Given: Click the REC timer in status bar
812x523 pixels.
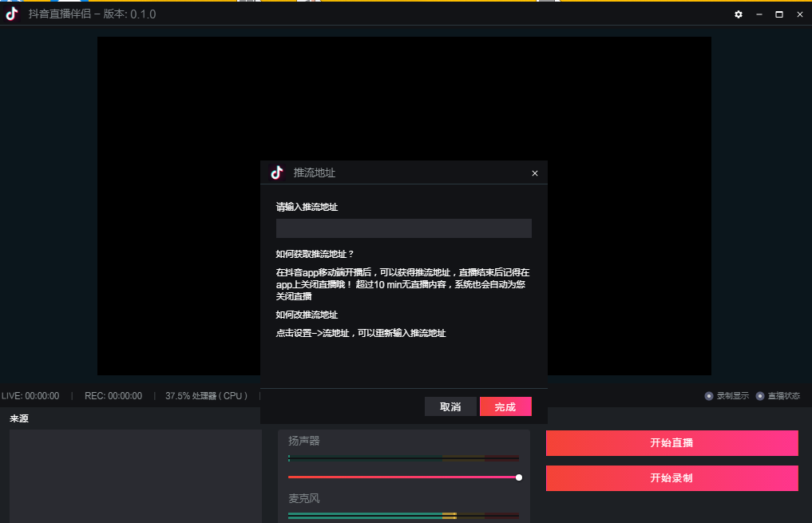Looking at the screenshot, I should 113,396.
